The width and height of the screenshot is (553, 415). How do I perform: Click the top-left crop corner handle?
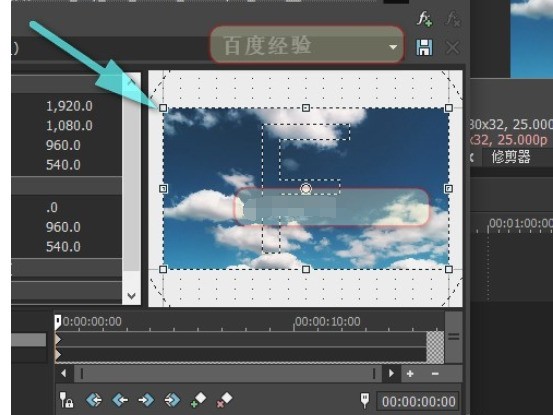[x=163, y=108]
